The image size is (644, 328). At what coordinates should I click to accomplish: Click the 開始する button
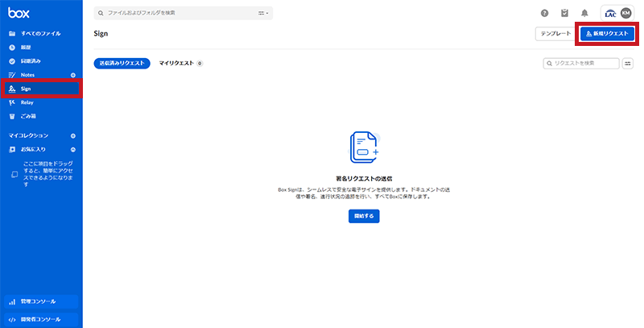[364, 216]
